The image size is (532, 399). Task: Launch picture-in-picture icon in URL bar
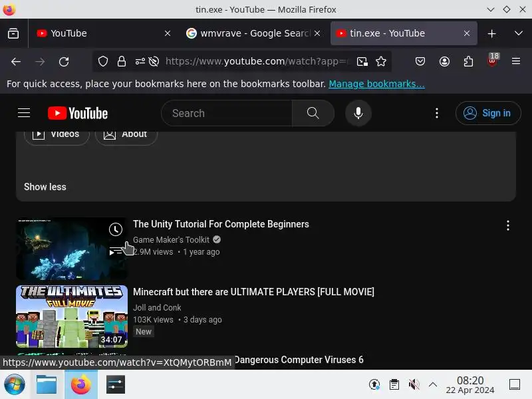pyautogui.click(x=362, y=61)
